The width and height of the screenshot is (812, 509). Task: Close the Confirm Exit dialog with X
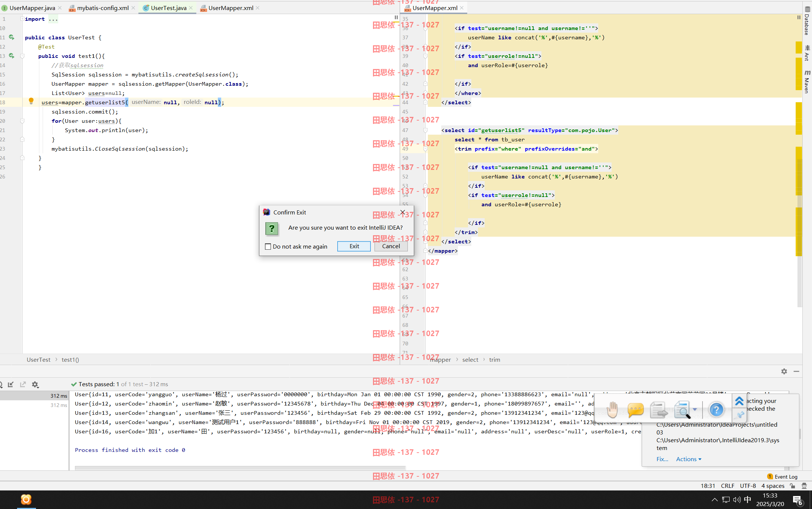tap(403, 212)
